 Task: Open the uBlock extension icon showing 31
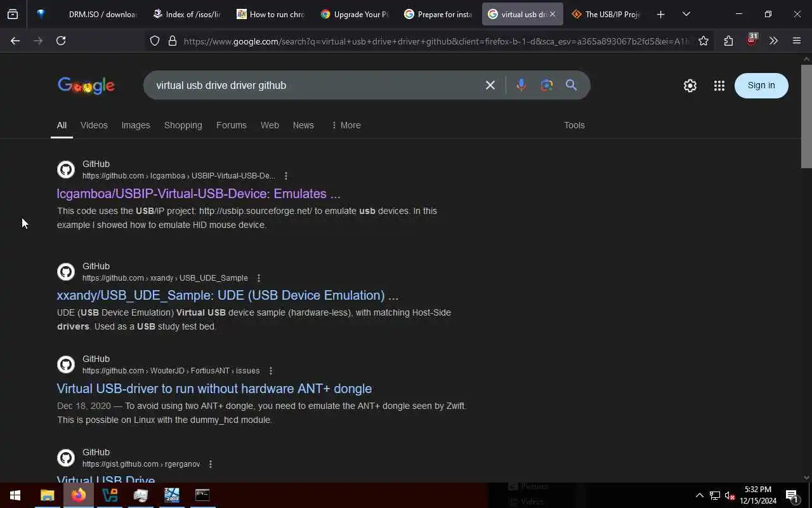click(751, 40)
